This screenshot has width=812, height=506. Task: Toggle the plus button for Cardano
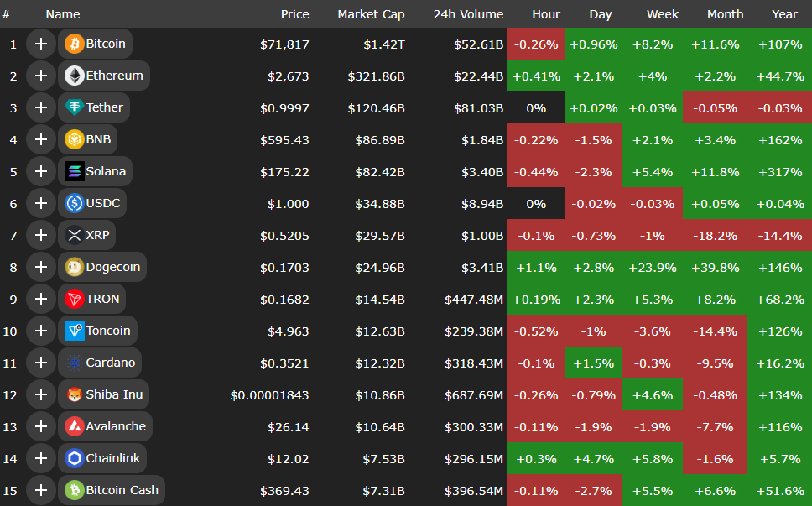pyautogui.click(x=40, y=363)
